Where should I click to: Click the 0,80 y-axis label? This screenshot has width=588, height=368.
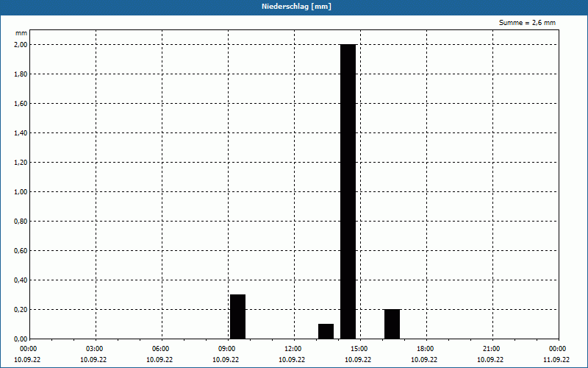21,222
